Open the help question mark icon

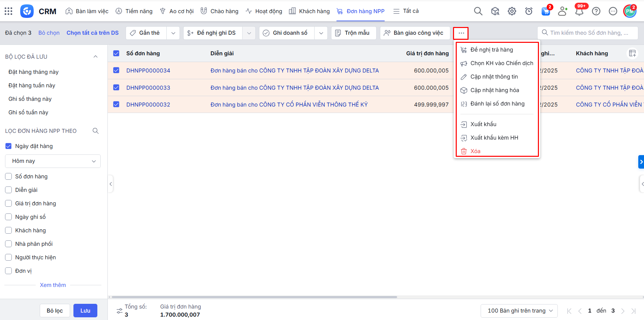(596, 11)
